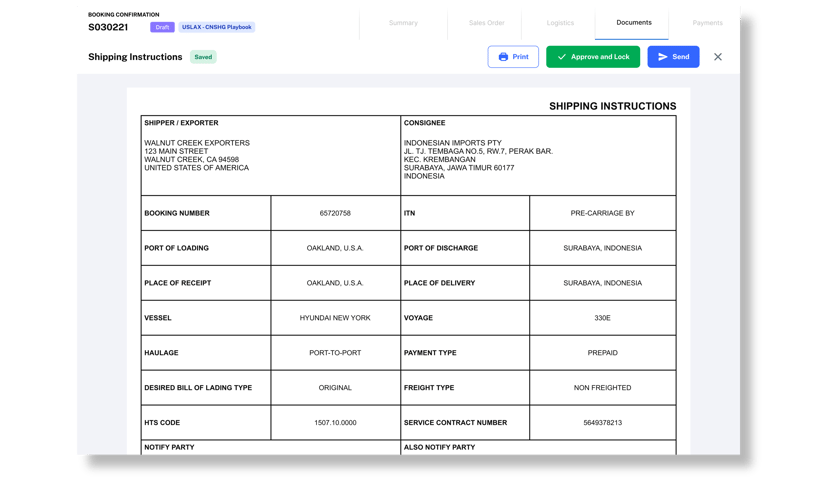Click booking confirmation number S030221

pyautogui.click(x=108, y=27)
